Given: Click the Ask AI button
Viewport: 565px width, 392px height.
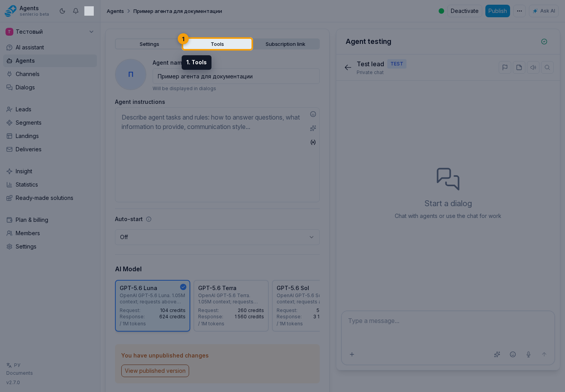Looking at the screenshot, I should coord(544,11).
